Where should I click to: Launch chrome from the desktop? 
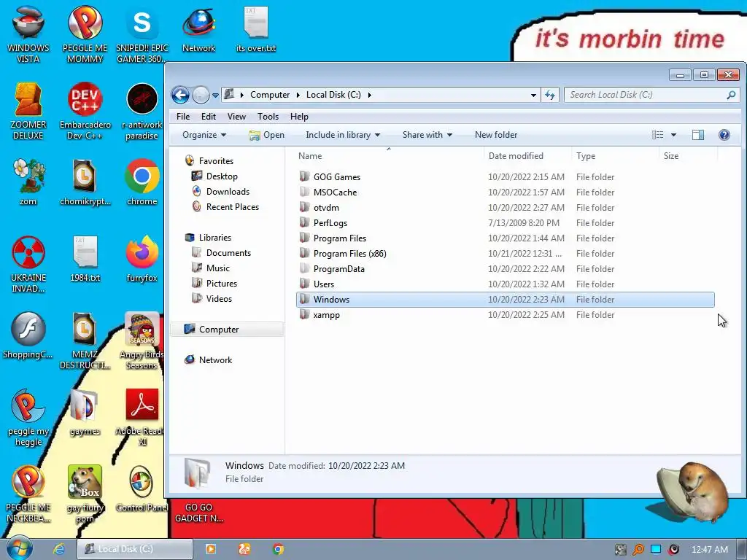pos(142,182)
